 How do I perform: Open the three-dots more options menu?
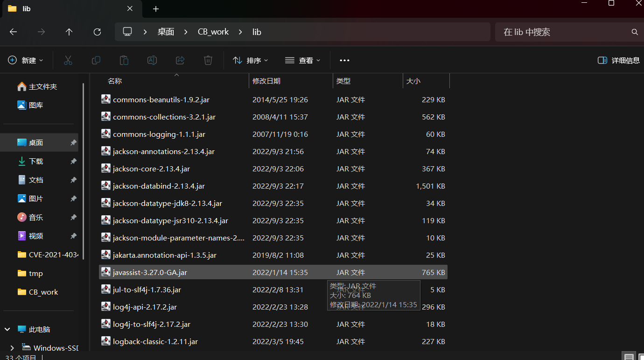click(x=344, y=60)
